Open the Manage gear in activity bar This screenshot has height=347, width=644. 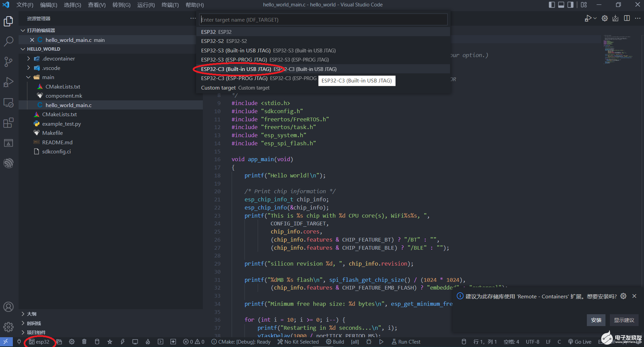pyautogui.click(x=8, y=327)
